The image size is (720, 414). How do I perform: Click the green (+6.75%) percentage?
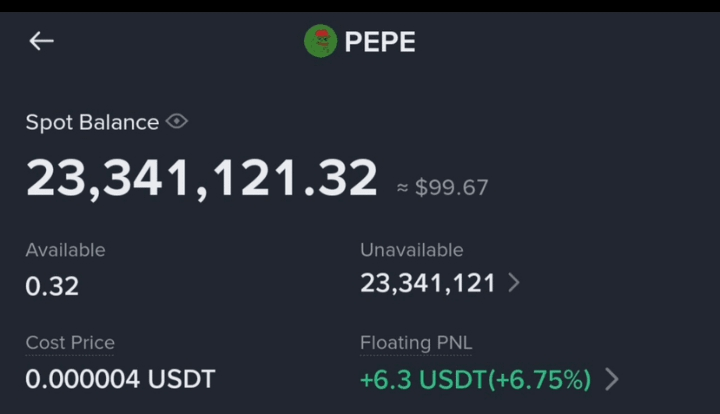pos(539,380)
